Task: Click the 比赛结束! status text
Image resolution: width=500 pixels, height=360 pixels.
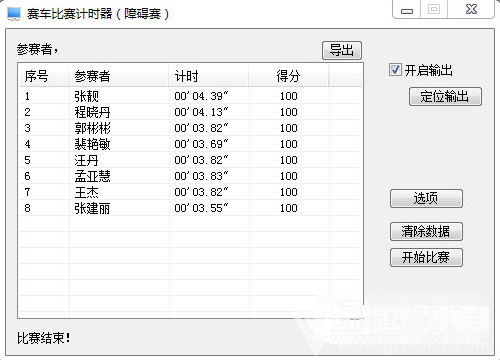Action: coord(44,338)
